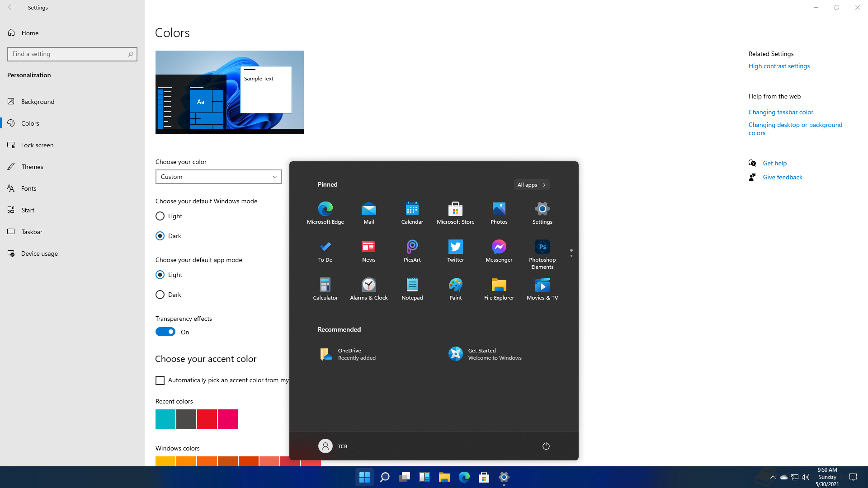The width and height of the screenshot is (868, 488).
Task: Open pinned Settings app
Action: (542, 213)
